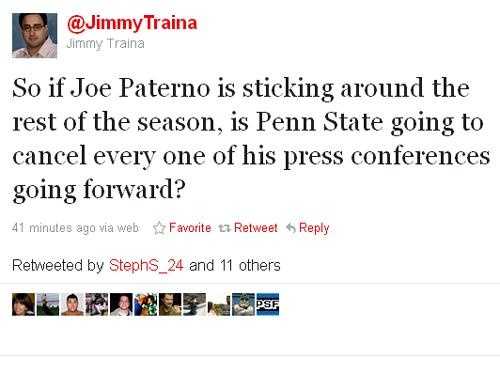
Task: Click the tenth retweeter avatar before PSF
Action: (x=243, y=304)
